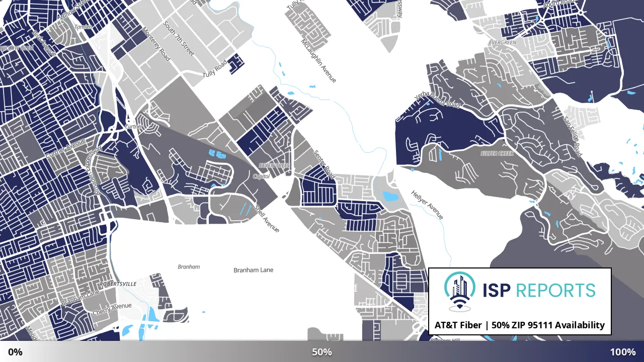Click the "Tamien" map label
Image resolution: width=644 pixels, height=362 pixels.
pos(84,27)
